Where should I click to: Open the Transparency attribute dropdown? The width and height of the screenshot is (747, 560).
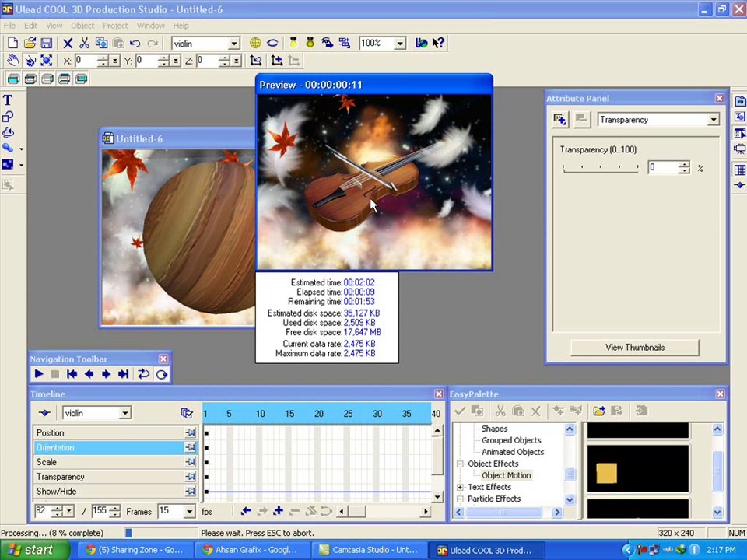(x=713, y=120)
